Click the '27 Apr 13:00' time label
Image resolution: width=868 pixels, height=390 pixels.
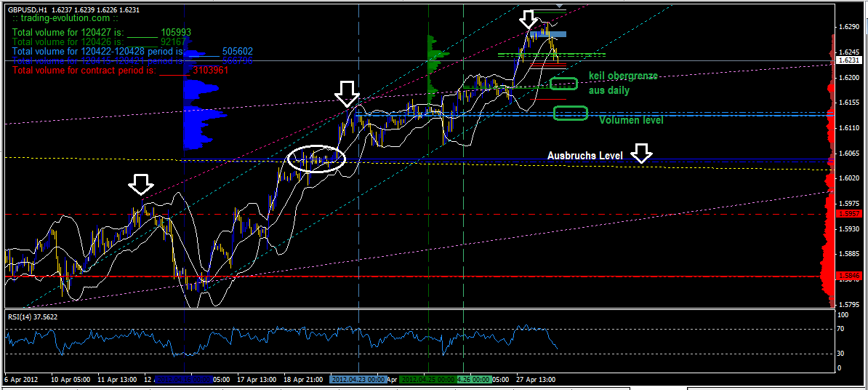click(x=535, y=380)
